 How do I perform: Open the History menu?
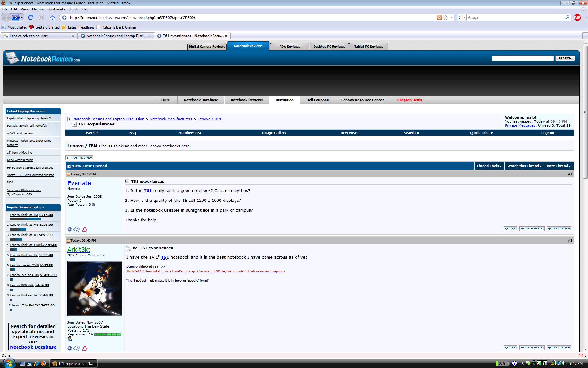click(38, 9)
